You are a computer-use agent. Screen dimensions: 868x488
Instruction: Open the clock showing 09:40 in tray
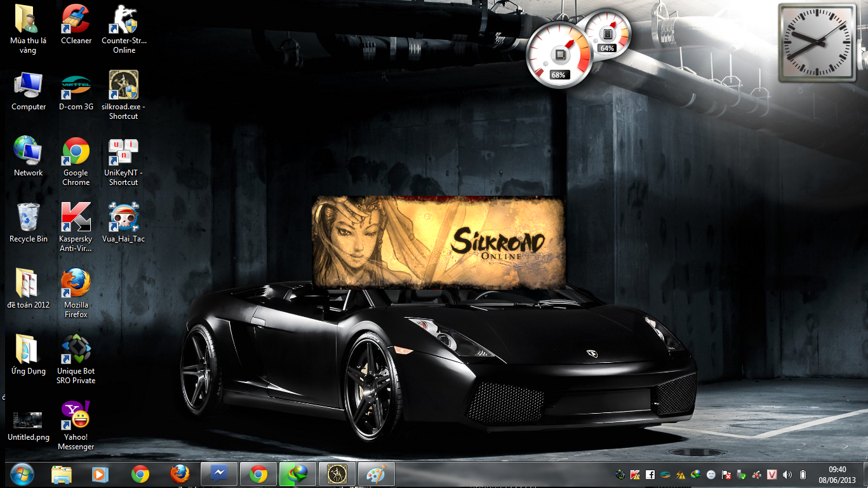point(837,474)
